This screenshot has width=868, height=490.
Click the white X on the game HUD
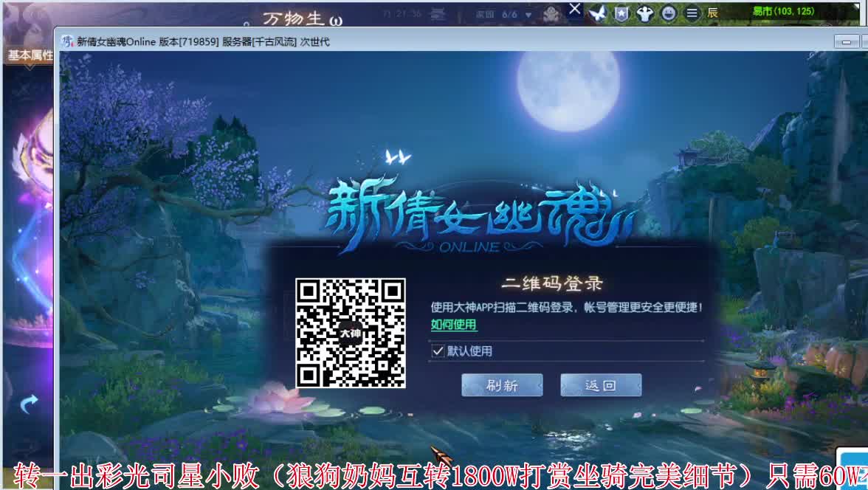click(574, 10)
